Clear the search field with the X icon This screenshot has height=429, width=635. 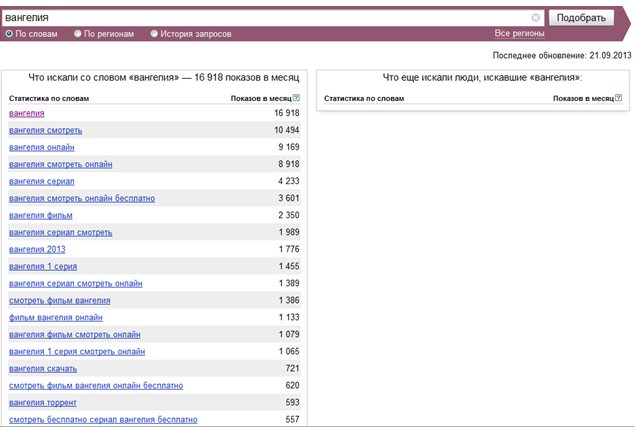click(535, 17)
